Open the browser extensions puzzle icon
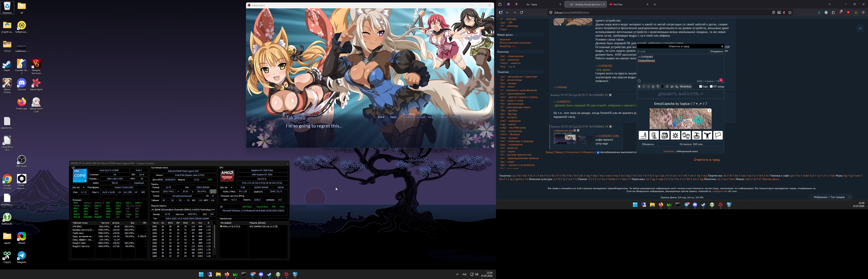The image size is (868, 279). coord(833,12)
